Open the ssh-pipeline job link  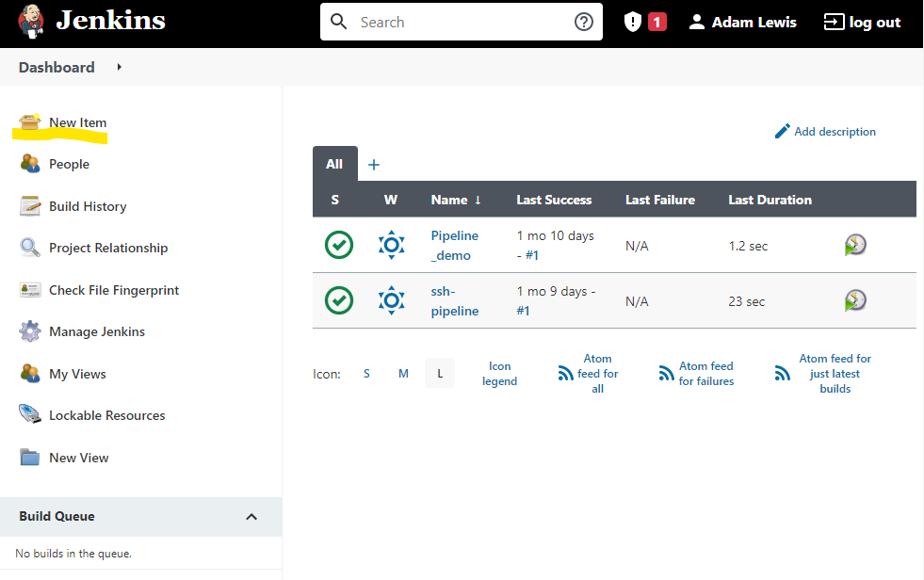click(454, 301)
